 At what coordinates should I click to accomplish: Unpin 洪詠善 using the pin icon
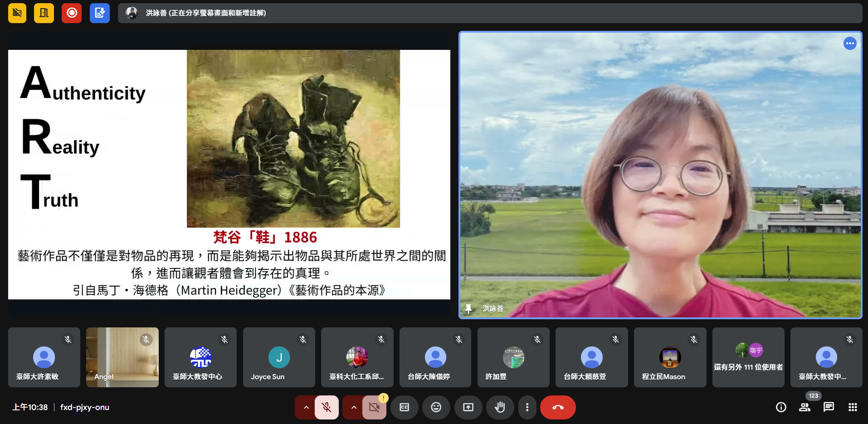tap(468, 309)
